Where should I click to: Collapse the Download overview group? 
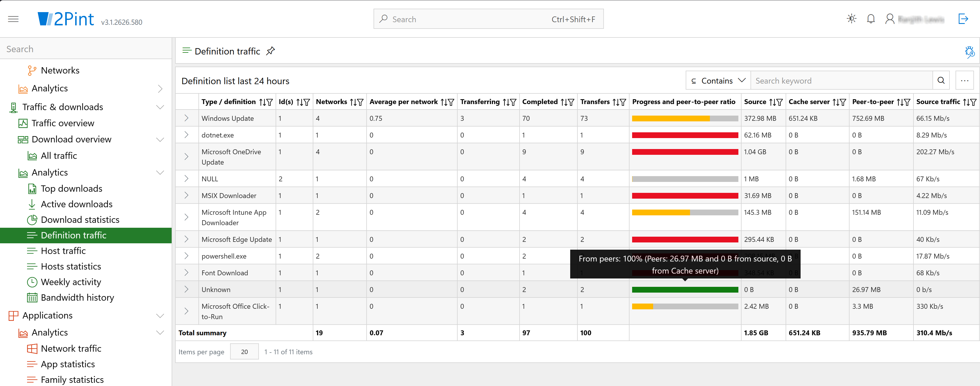click(x=160, y=139)
